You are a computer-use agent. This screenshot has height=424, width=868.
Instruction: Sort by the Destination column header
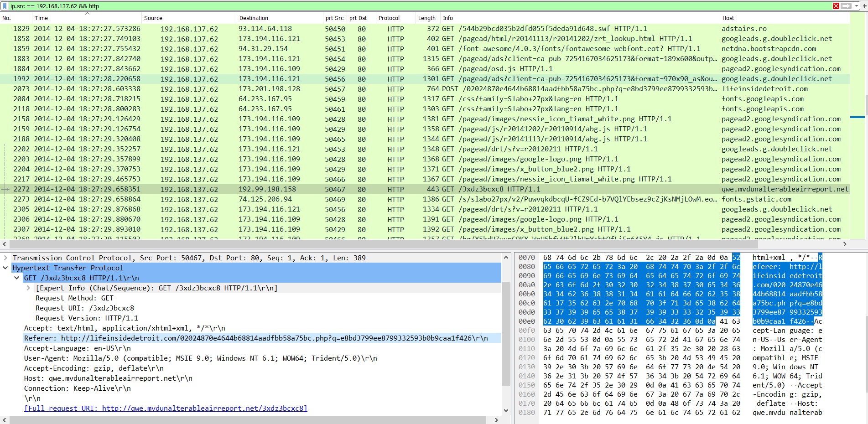click(x=280, y=18)
